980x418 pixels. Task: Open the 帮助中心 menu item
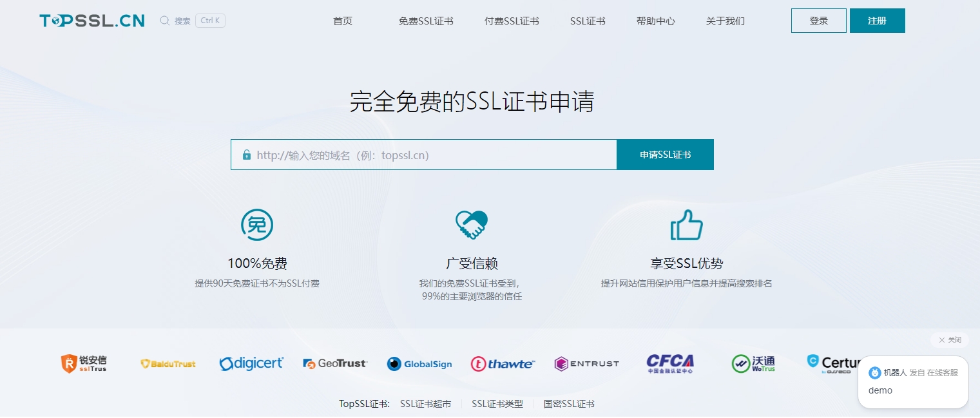click(x=655, y=21)
